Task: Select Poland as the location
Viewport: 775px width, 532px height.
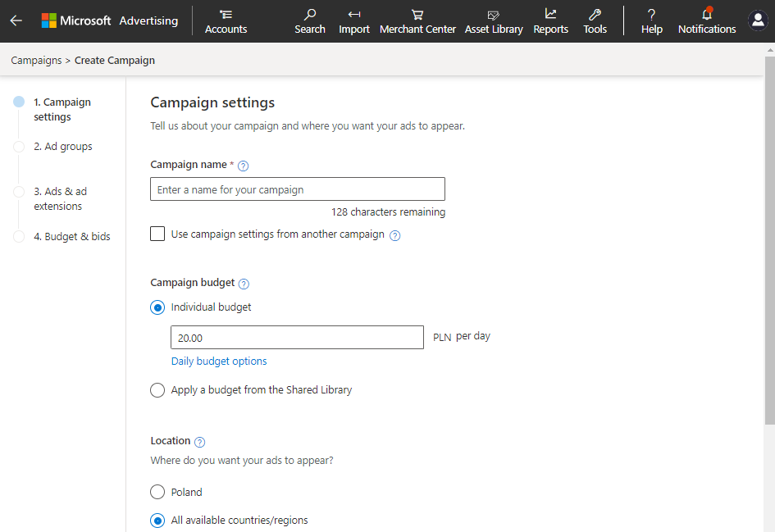Action: (x=157, y=493)
